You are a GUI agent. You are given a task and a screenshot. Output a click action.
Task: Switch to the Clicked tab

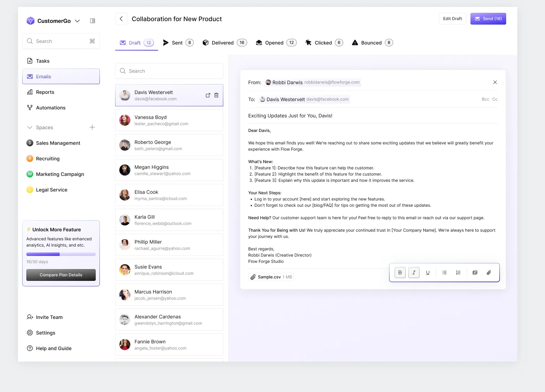[324, 43]
